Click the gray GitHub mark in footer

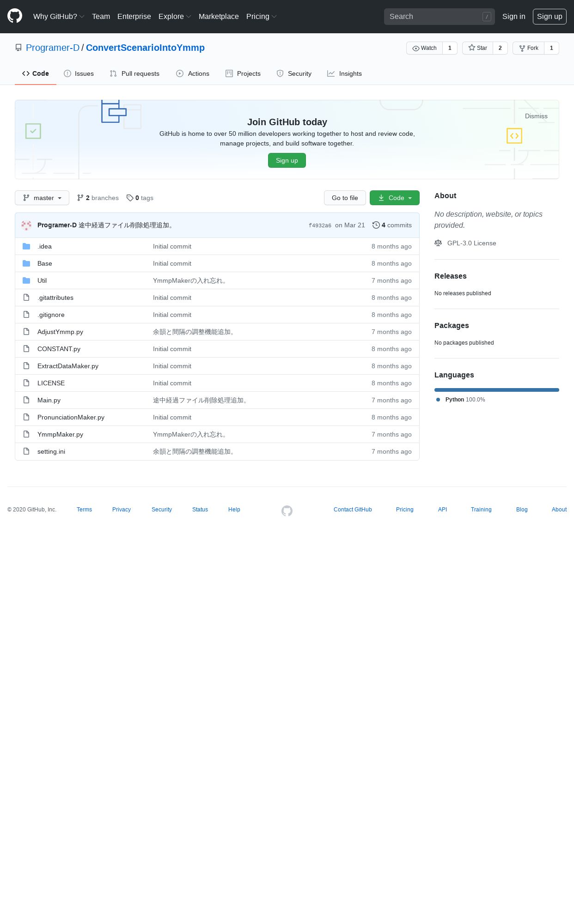287,511
